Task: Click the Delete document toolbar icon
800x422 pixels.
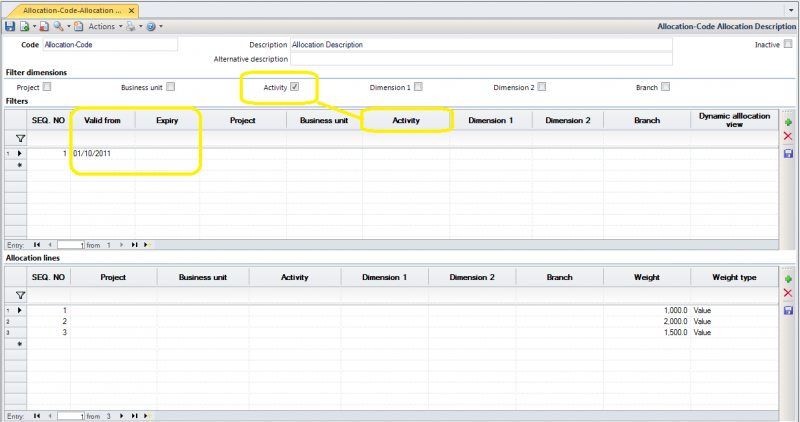Action: click(x=44, y=27)
